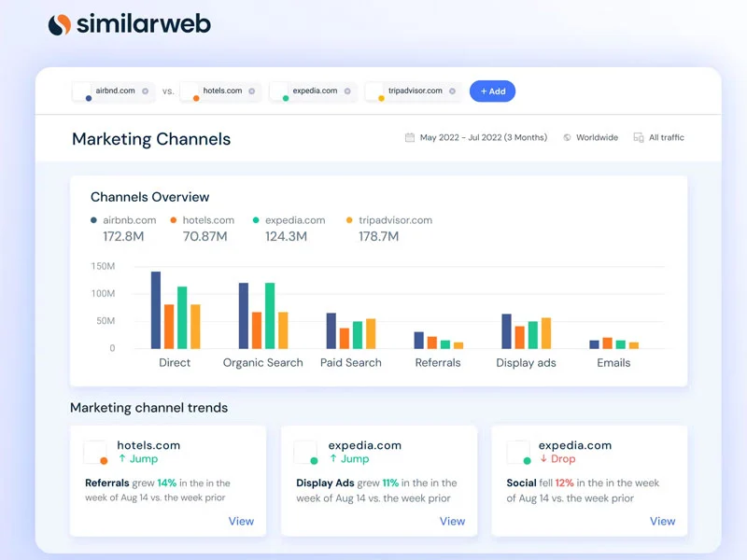Select the Paid Search channel label

click(x=351, y=363)
